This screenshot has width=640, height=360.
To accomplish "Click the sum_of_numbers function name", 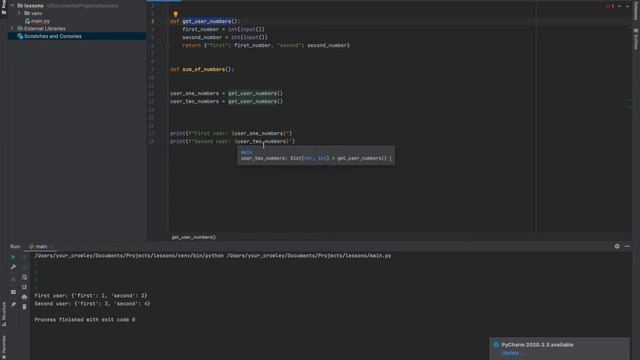I will [x=203, y=69].
